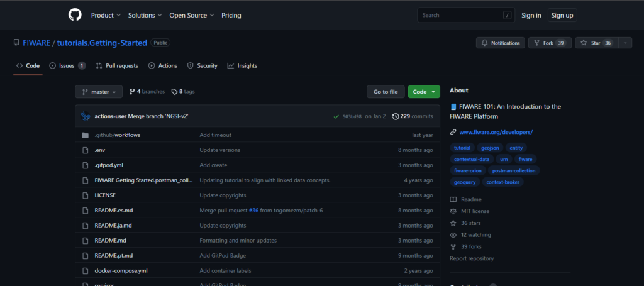Switch to the Insights tab
Viewport: 644px width, 286px height.
(242, 65)
